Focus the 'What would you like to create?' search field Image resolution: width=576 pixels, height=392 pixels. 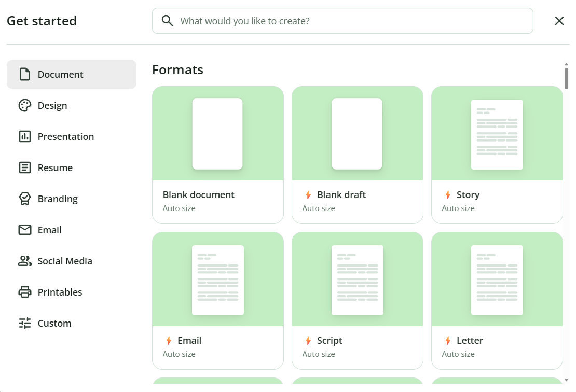coord(342,21)
